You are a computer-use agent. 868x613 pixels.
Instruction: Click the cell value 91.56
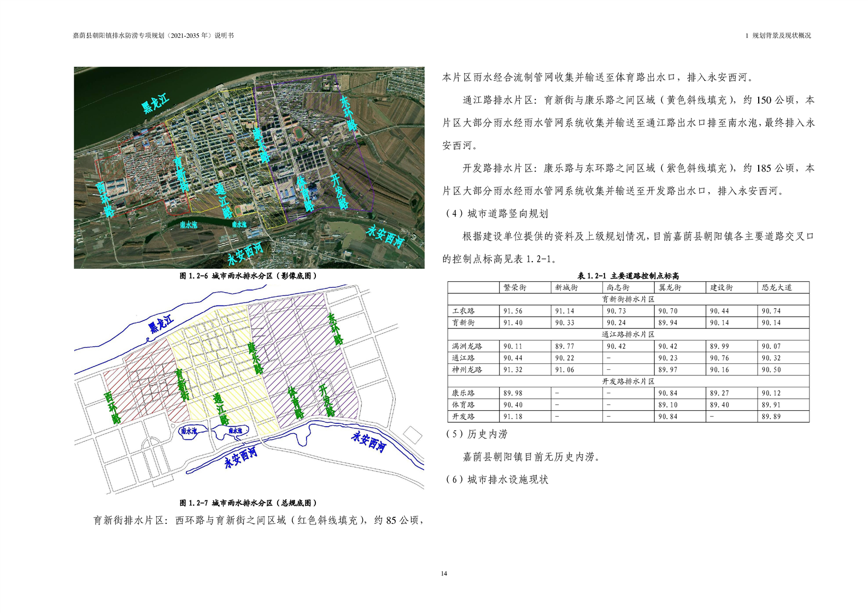pos(513,311)
